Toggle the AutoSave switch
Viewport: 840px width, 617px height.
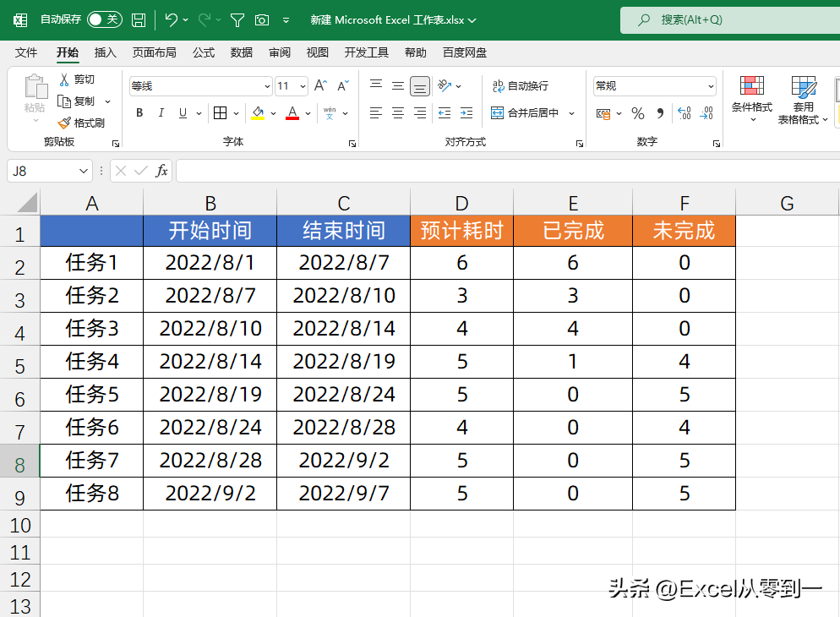click(x=105, y=19)
